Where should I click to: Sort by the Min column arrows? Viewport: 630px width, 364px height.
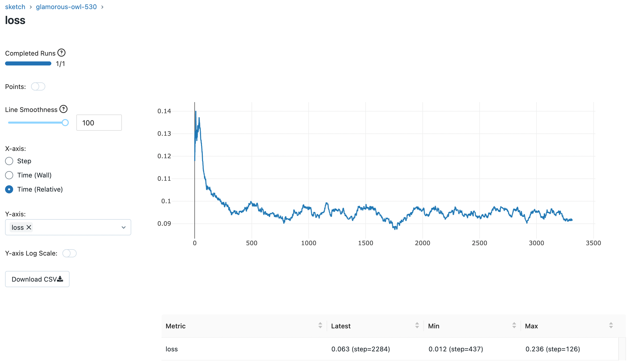514,325
